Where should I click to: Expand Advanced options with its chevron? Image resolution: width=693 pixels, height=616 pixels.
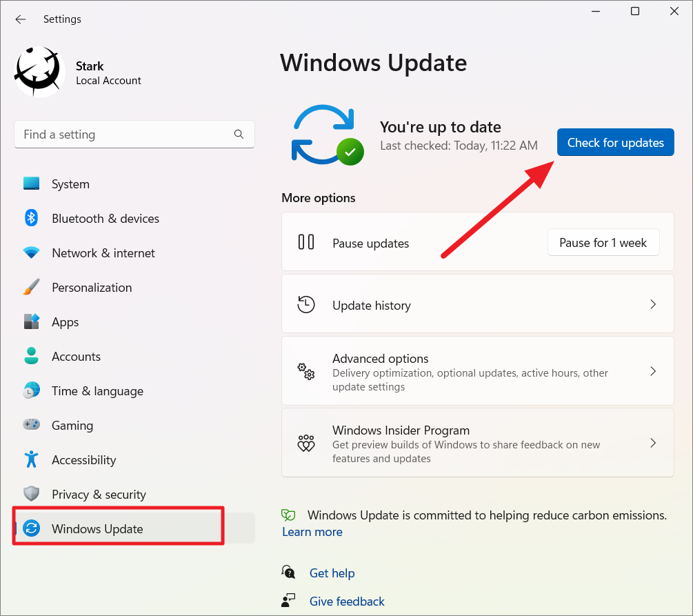[x=653, y=371]
